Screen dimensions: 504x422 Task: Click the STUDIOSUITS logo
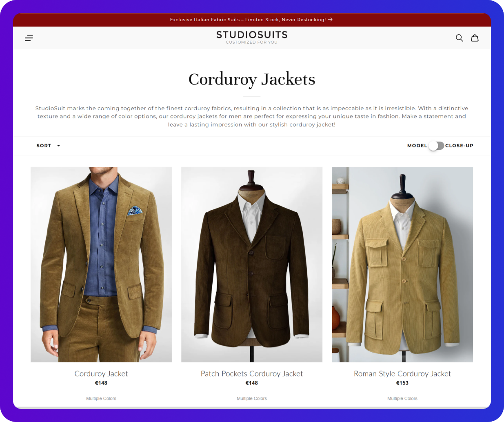pos(252,37)
